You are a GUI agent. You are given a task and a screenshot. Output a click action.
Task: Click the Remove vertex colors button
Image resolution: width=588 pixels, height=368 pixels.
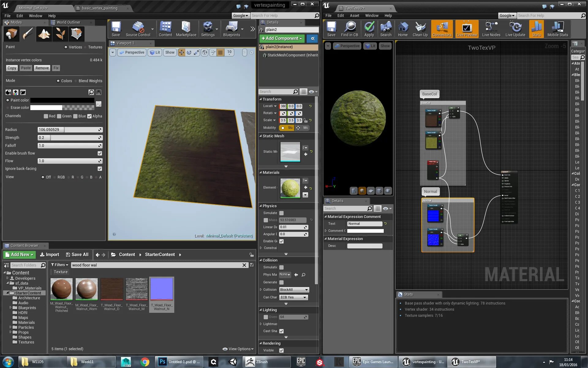[42, 68]
